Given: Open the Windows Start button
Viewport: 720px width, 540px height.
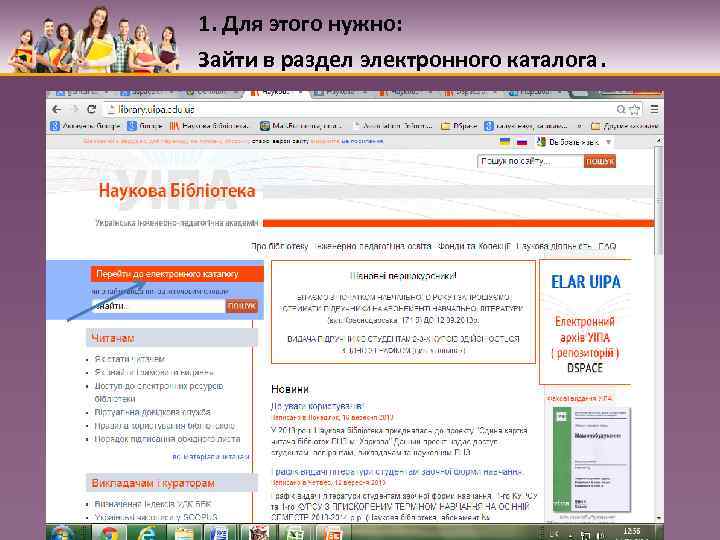Looking at the screenshot, I should pyautogui.click(x=64, y=534).
